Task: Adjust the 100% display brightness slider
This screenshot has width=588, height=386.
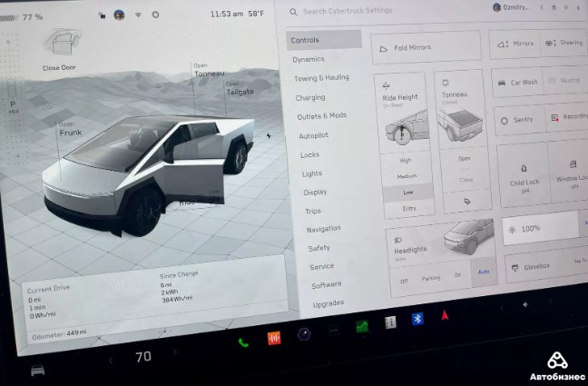Action: coord(541,227)
